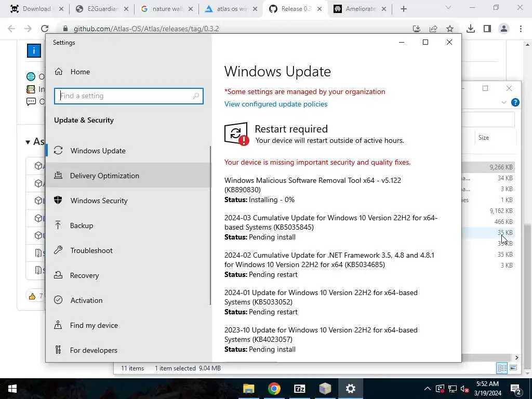Close the E2Guardian tab
The width and height of the screenshot is (532, 399).
(x=126, y=9)
